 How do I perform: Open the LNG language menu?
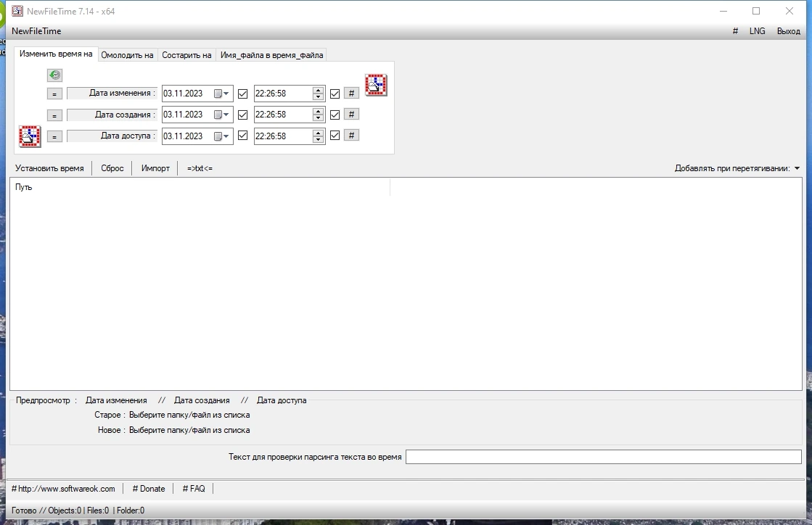pyautogui.click(x=757, y=31)
